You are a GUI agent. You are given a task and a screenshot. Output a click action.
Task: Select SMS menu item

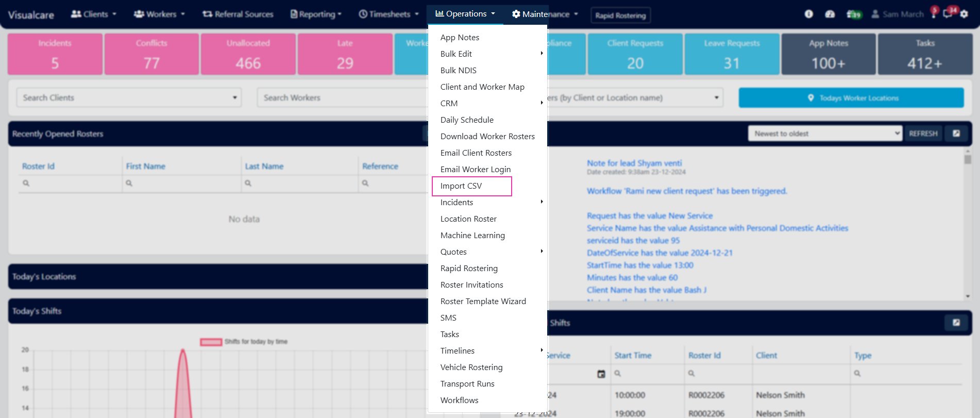pos(448,317)
